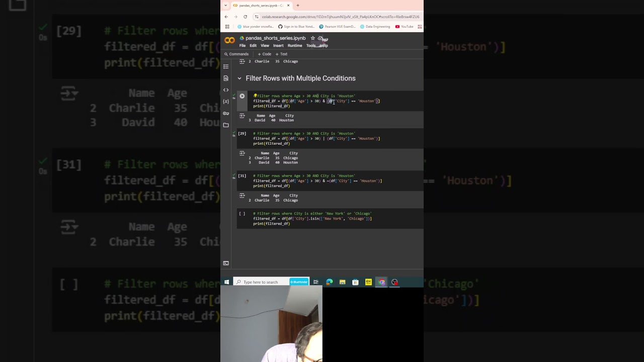Add a new Code cell
Image resolution: width=644 pixels, height=362 pixels.
(264, 54)
